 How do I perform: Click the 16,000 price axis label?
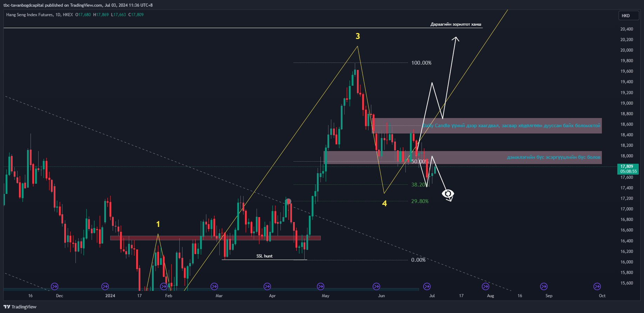pos(627,262)
